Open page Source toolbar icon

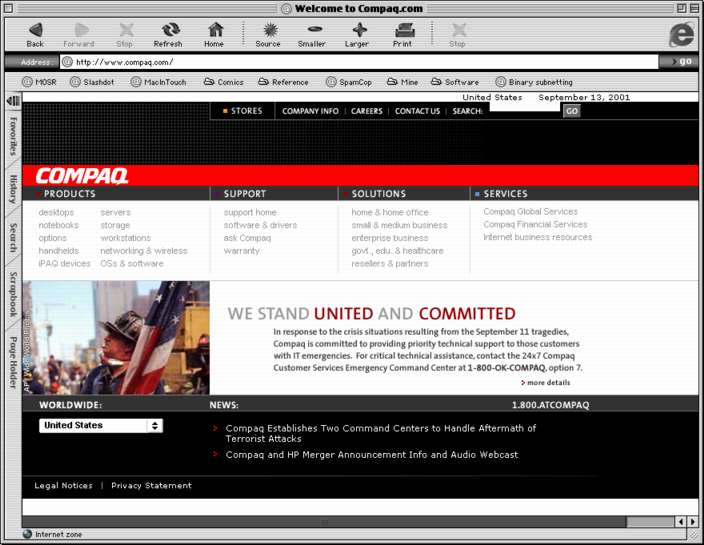268,31
